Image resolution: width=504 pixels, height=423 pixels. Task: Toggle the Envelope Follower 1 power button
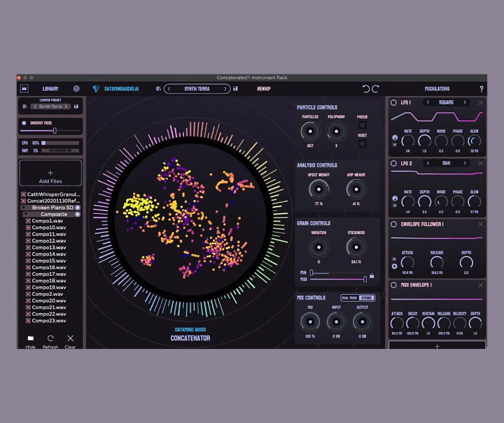tap(394, 224)
